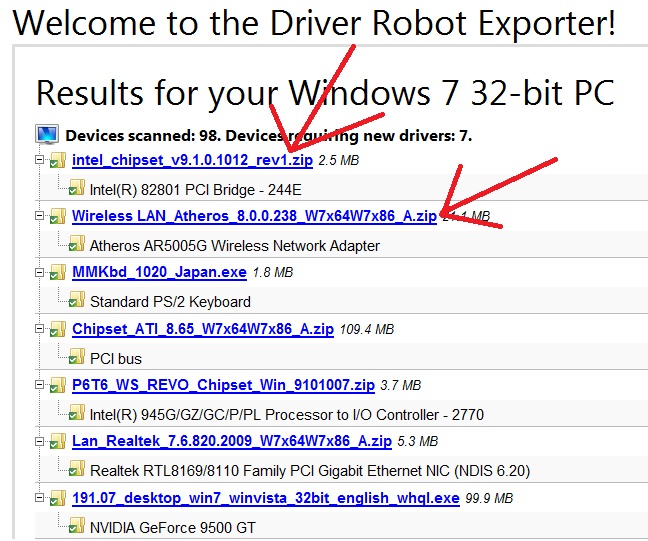The height and width of the screenshot is (541, 648).
Task: Collapse the P6T6_WS_REVO_Chipset node
Action: click(x=39, y=385)
